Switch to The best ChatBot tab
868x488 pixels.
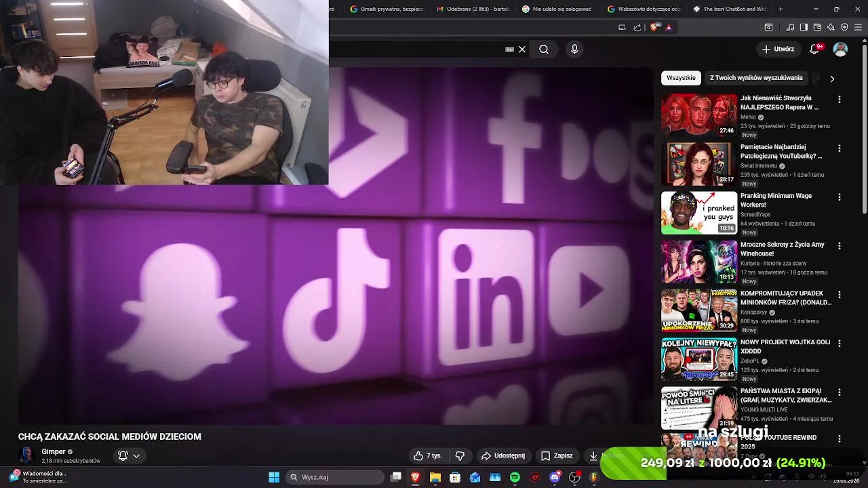coord(729,9)
